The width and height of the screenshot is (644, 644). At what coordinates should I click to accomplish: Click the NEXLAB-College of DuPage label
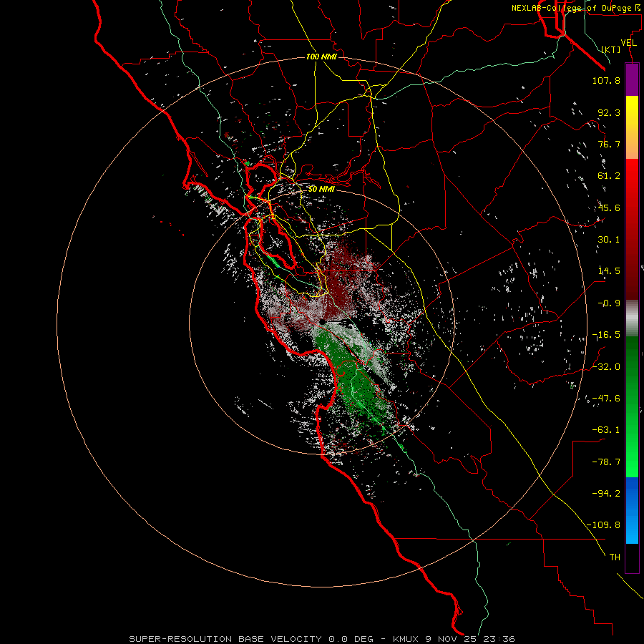[577, 8]
